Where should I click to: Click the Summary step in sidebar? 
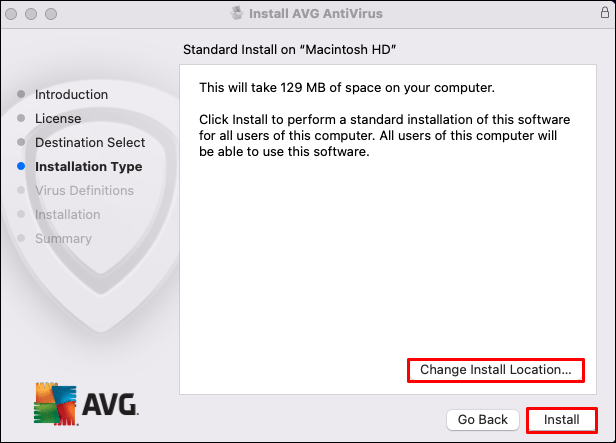[x=63, y=239]
